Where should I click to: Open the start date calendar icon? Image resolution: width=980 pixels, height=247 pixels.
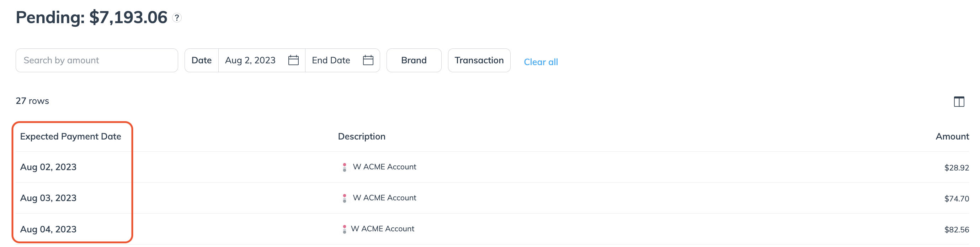(293, 60)
